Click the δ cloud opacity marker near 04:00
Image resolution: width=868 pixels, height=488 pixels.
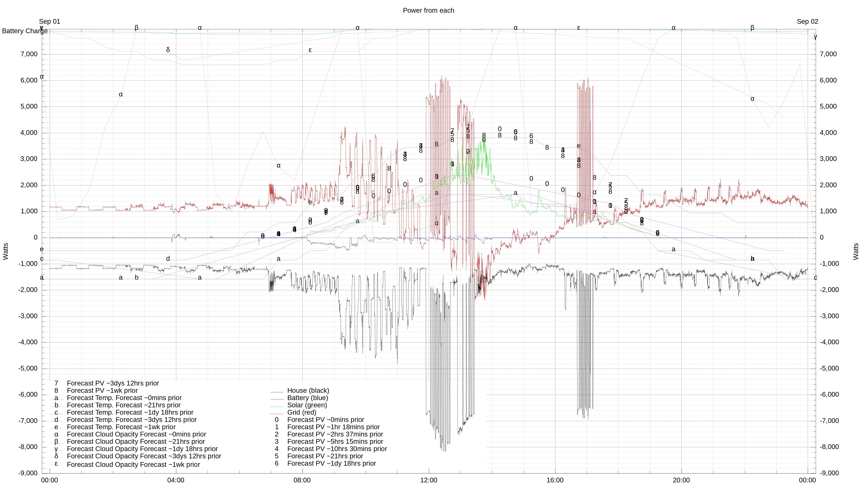coord(168,50)
